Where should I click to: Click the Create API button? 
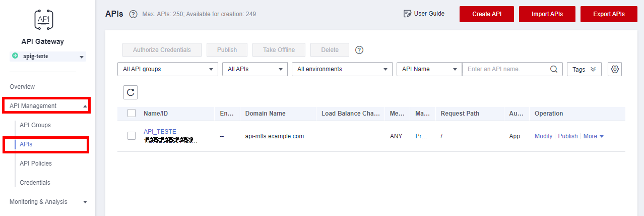pos(486,14)
